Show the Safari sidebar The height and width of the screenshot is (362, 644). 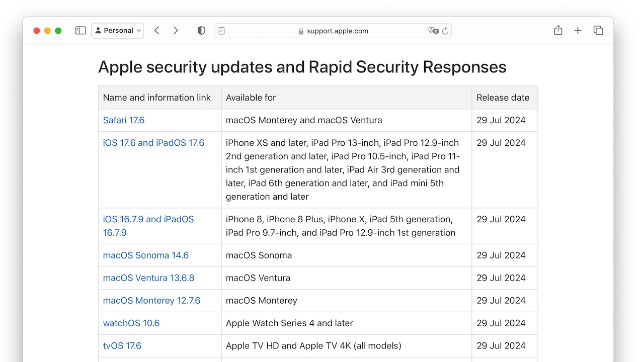pos(80,31)
